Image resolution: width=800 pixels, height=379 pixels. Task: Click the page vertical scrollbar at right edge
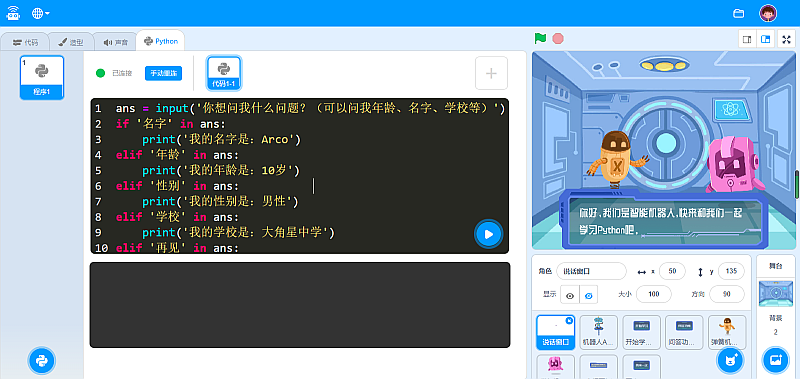[797, 185]
